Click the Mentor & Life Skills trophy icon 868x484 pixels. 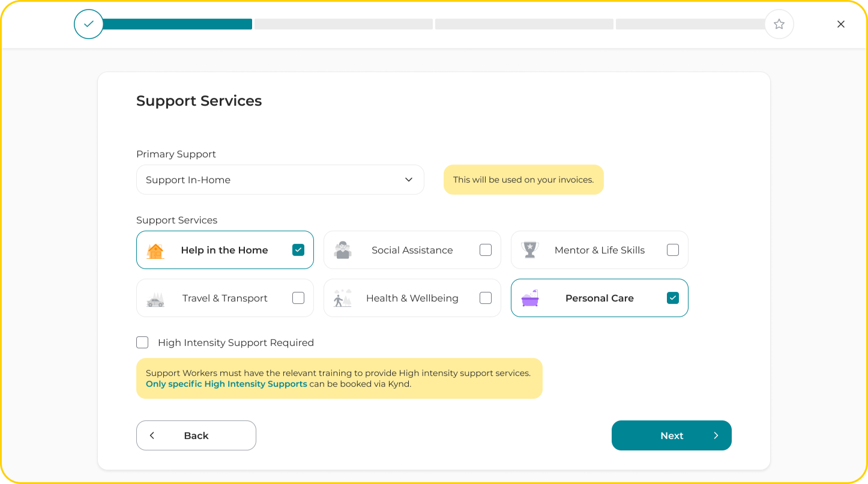529,249
